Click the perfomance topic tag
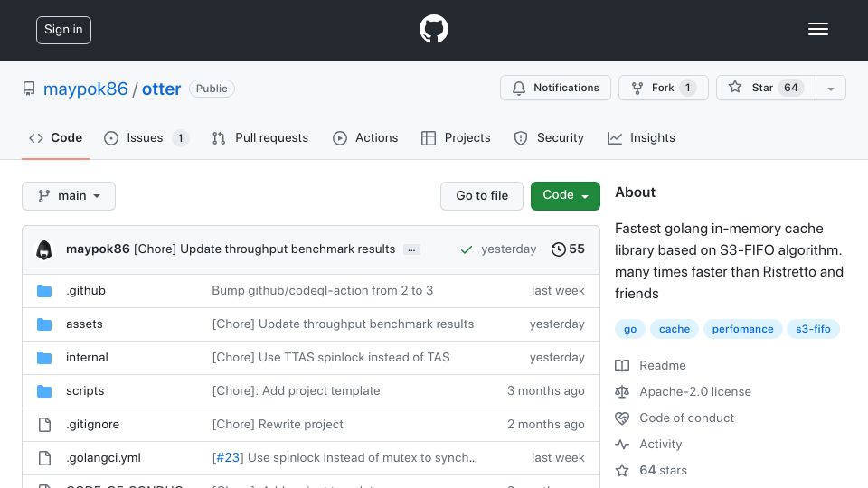The height and width of the screenshot is (488, 868). (742, 329)
